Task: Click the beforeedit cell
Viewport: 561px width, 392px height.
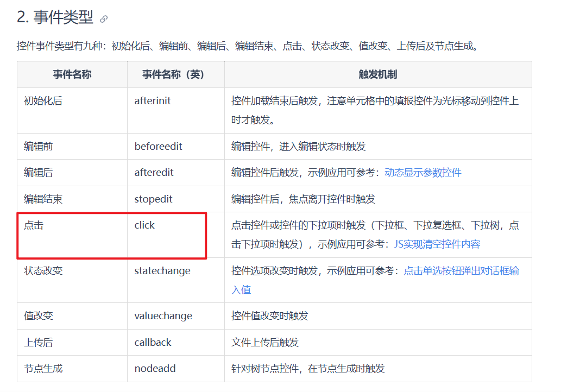Action: tap(176, 146)
